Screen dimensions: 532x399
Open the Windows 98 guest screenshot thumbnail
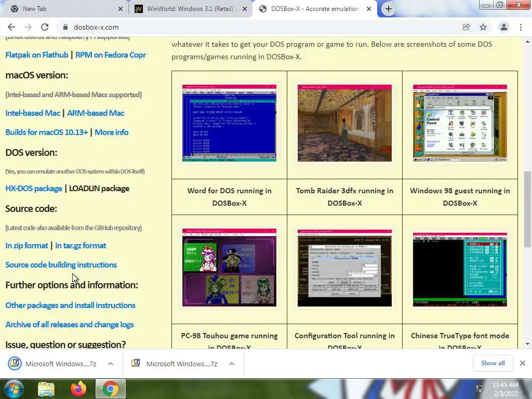coord(460,123)
